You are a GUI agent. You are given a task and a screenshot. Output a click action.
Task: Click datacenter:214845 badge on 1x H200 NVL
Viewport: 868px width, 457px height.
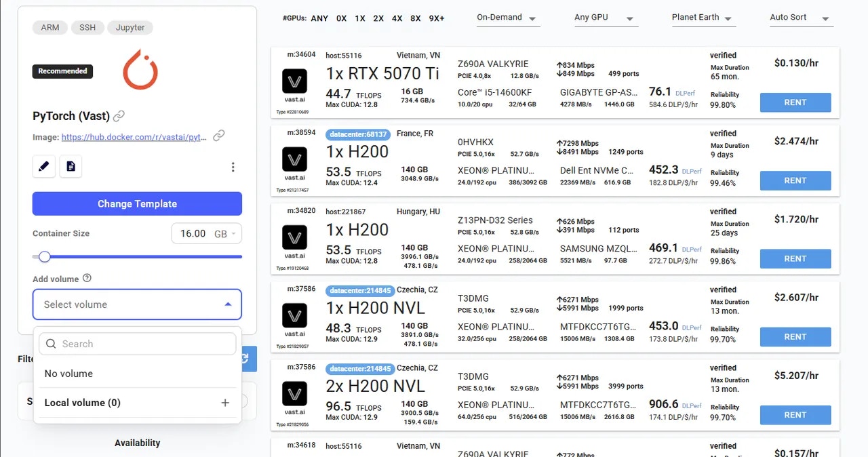click(359, 291)
